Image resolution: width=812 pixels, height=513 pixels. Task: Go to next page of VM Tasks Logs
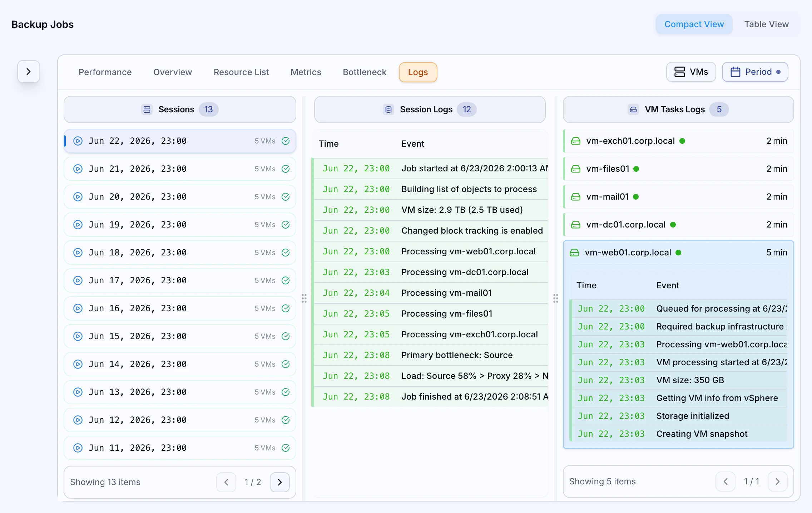pos(778,482)
